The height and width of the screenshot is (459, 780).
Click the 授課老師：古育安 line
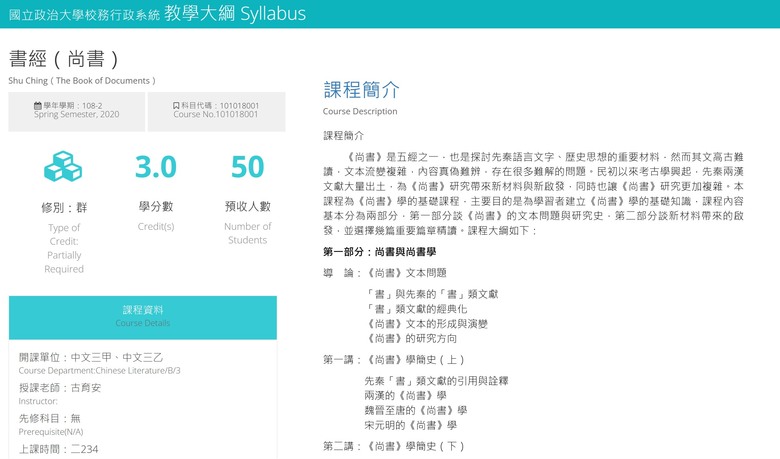coord(60,387)
